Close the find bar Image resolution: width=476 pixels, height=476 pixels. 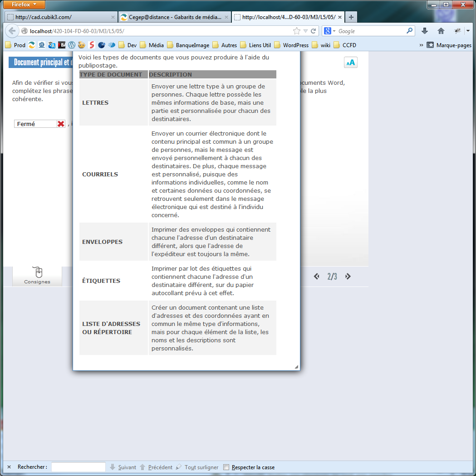pos(9,467)
